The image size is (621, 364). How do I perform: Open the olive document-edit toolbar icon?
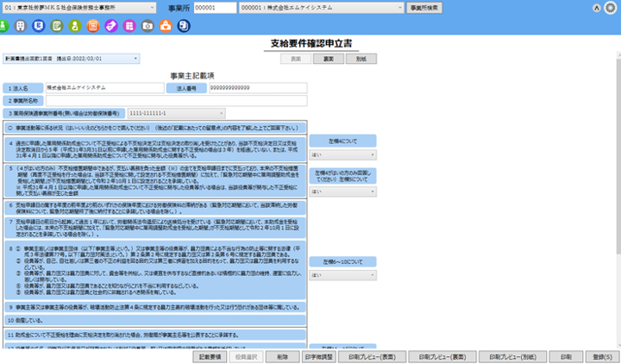[x=57, y=26]
